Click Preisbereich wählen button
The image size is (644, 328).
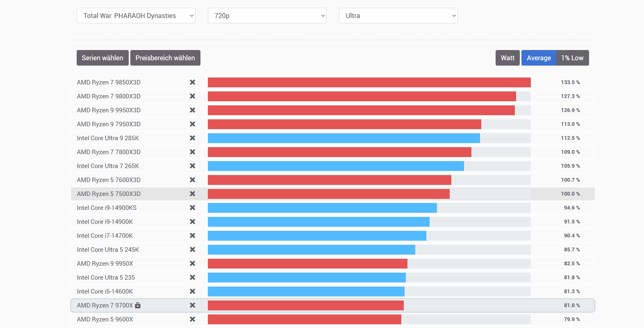[165, 58]
